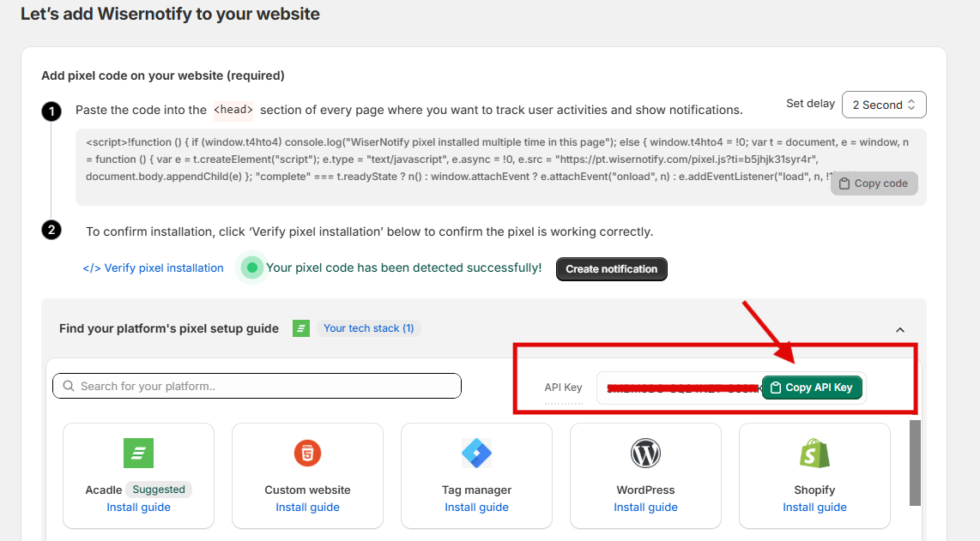Click the platform list vertical scrollbar
This screenshot has height=541, width=980.
pyautogui.click(x=915, y=463)
